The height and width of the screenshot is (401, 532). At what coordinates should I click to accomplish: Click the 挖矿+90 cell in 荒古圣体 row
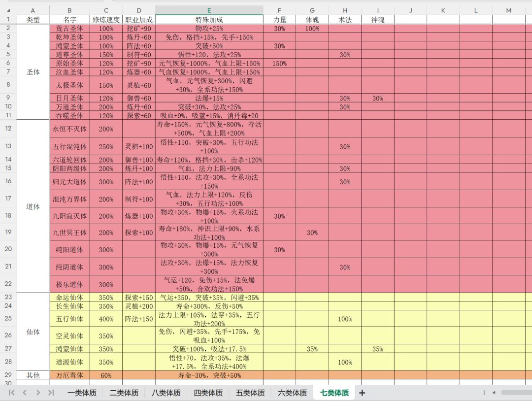tap(139, 29)
